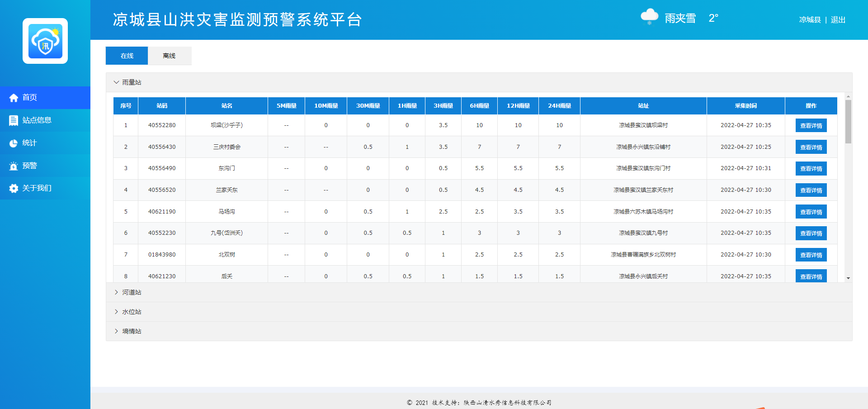Expand the 河道站 section
The width and height of the screenshot is (868, 409).
pyautogui.click(x=116, y=292)
